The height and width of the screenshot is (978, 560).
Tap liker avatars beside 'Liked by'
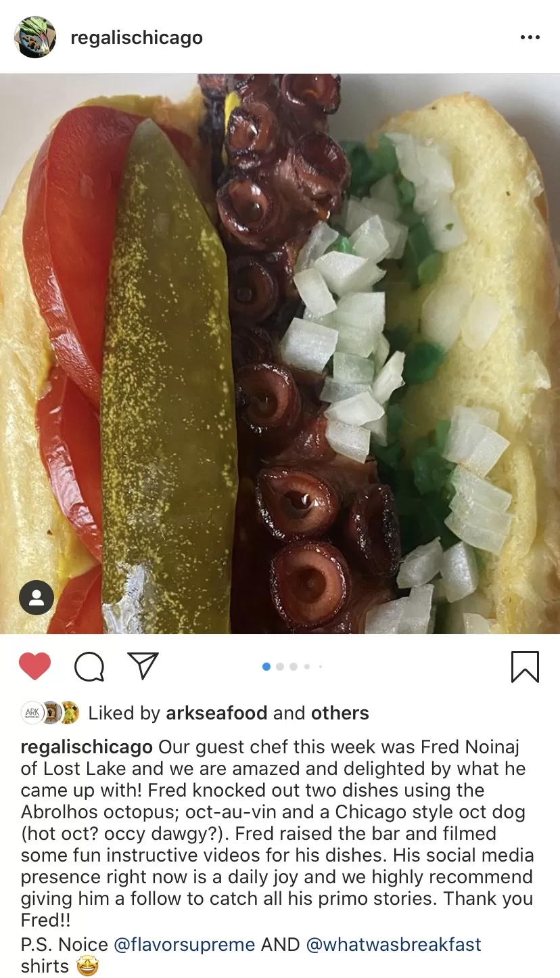click(51, 713)
